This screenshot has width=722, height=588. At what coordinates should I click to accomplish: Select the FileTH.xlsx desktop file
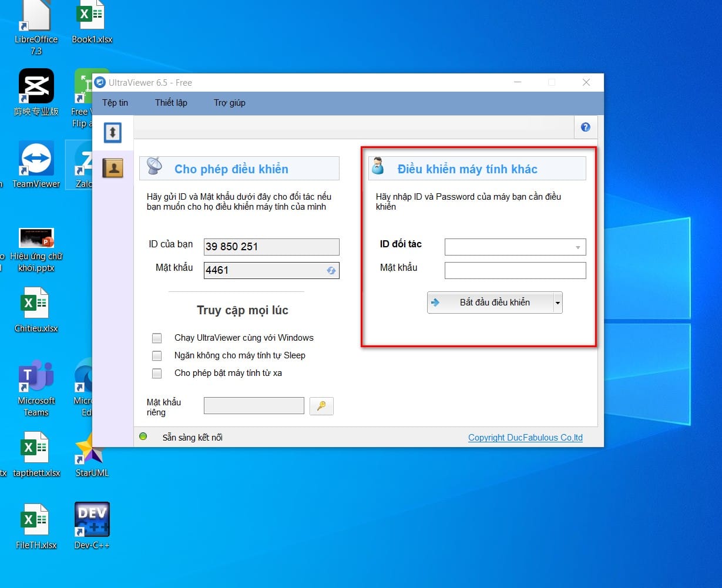click(x=36, y=526)
